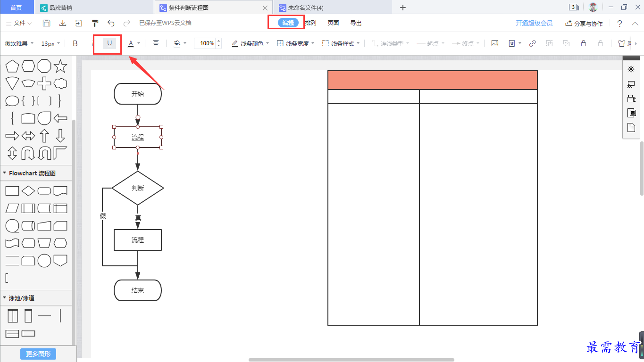Switch to the 页面 tab

333,23
